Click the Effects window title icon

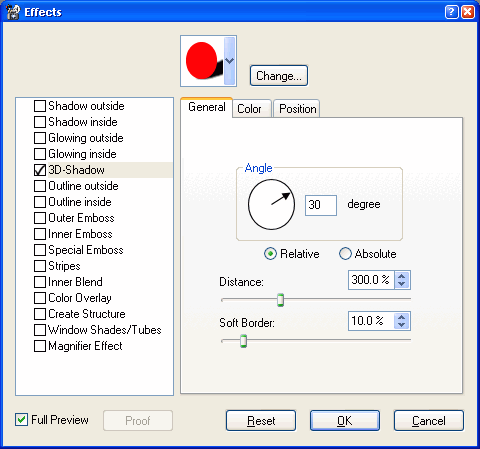(13, 12)
